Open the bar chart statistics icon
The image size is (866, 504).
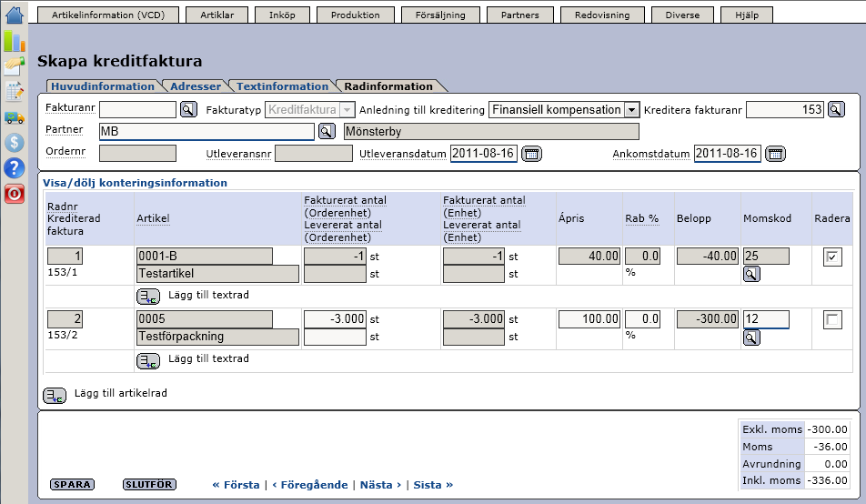(15, 41)
